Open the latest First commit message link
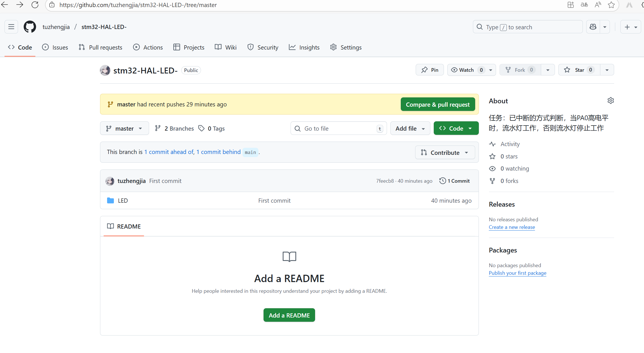The image size is (644, 353). (165, 181)
